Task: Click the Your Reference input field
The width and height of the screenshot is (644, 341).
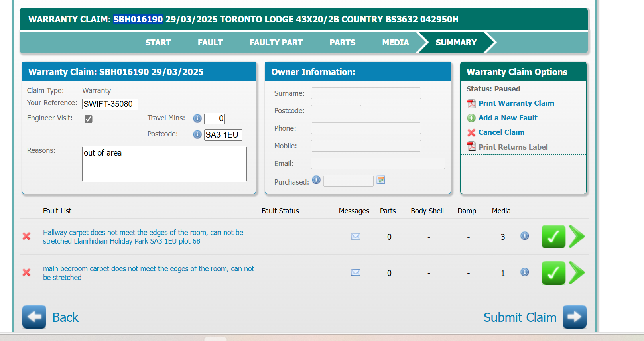Action: (110, 104)
